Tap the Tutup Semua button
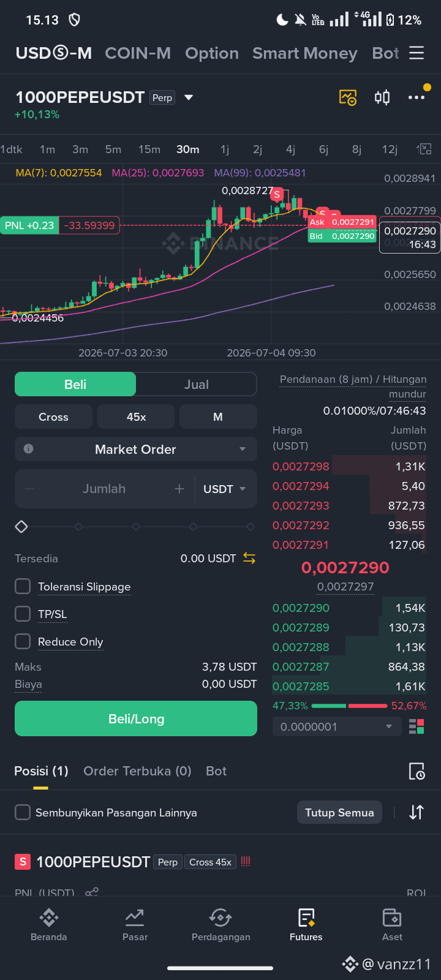Image resolution: width=441 pixels, height=980 pixels. pyautogui.click(x=339, y=812)
